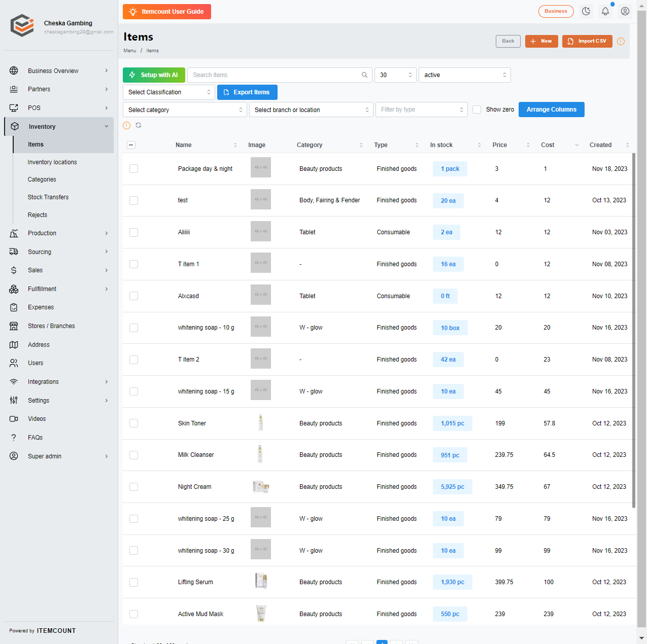Select the Night Cream row checkbox
The image size is (647, 644).
(x=133, y=487)
